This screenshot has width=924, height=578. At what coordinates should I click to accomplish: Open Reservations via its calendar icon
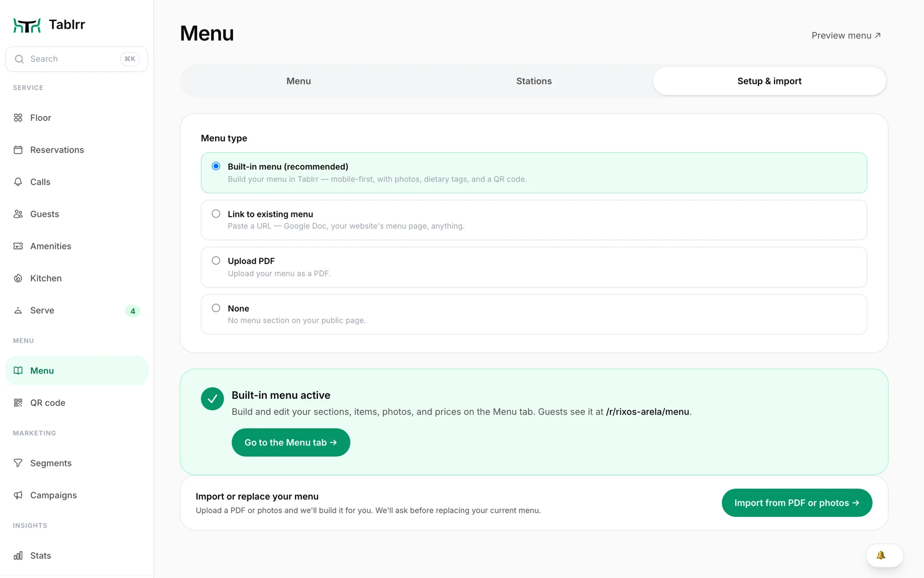(x=18, y=150)
